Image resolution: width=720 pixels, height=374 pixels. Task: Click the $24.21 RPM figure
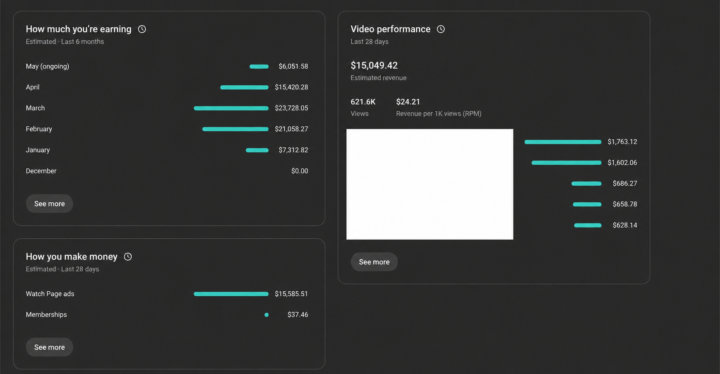click(x=408, y=102)
